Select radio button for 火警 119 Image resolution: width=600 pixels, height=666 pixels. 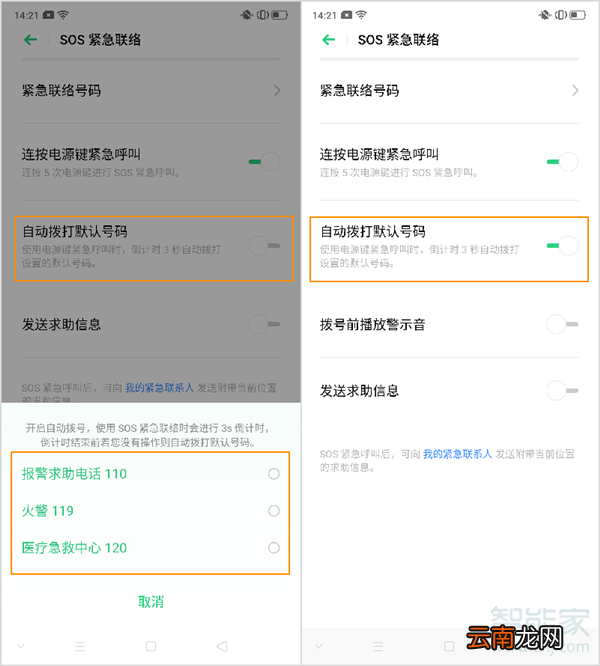pyautogui.click(x=274, y=511)
